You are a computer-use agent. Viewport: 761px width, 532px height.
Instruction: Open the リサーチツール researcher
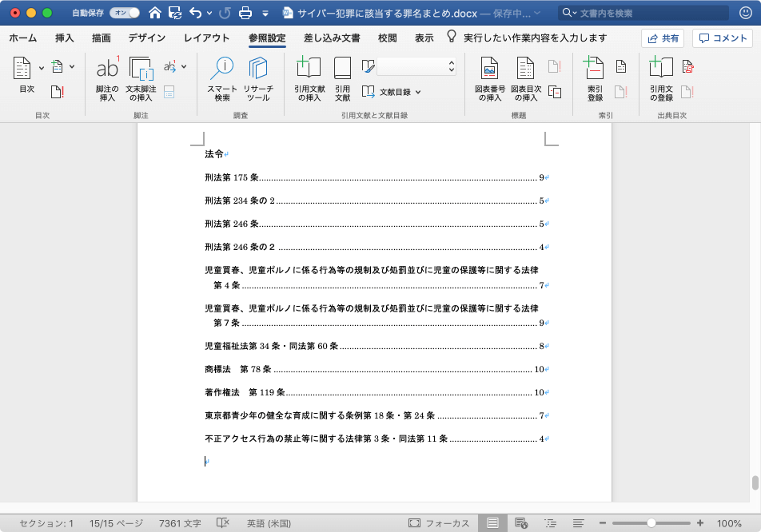pyautogui.click(x=258, y=79)
